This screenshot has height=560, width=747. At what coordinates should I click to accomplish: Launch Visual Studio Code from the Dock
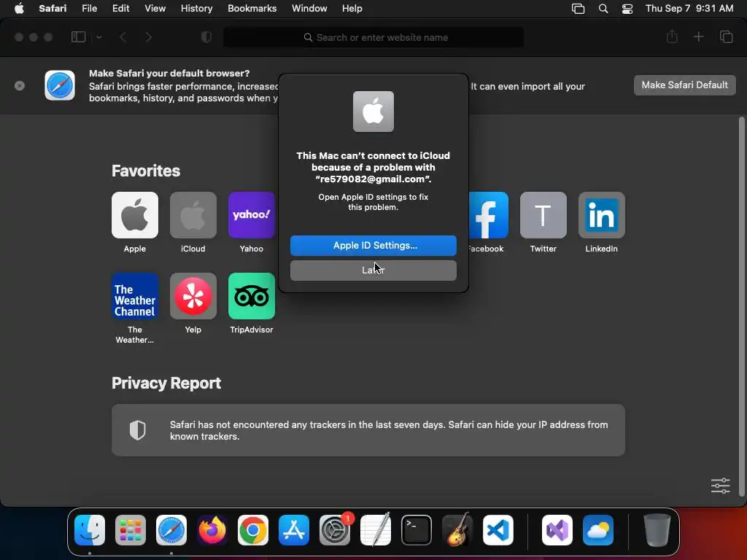(x=498, y=530)
